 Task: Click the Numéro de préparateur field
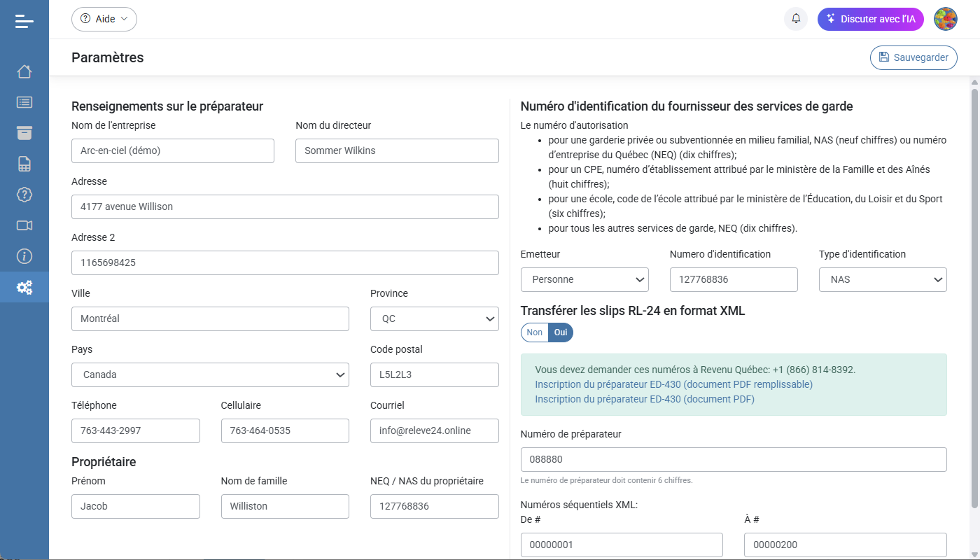[734, 460]
